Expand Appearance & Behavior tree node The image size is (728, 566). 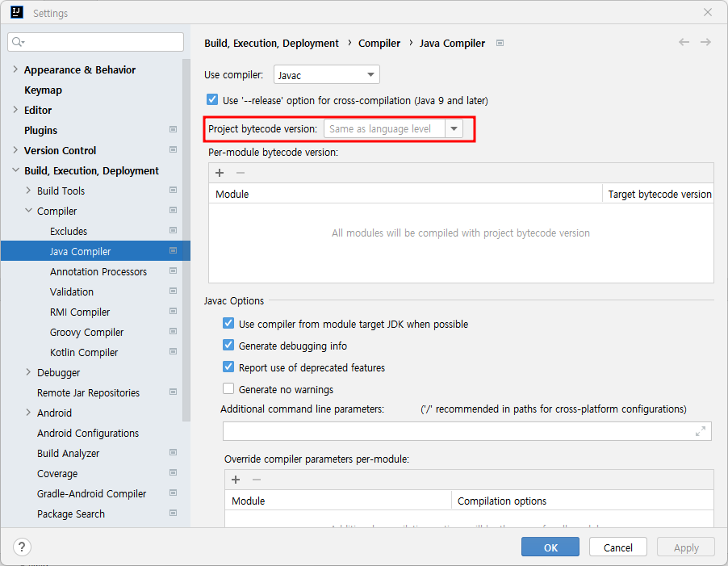15,69
